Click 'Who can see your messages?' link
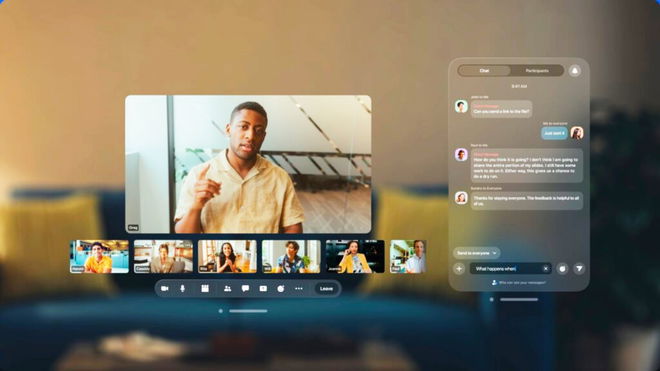The height and width of the screenshot is (371, 660). pos(519,283)
